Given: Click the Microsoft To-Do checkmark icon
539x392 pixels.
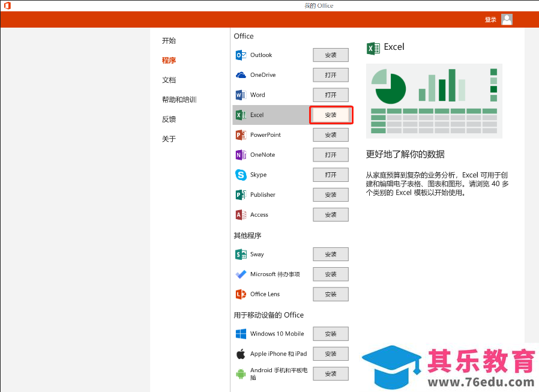Looking at the screenshot, I should click(x=241, y=274).
